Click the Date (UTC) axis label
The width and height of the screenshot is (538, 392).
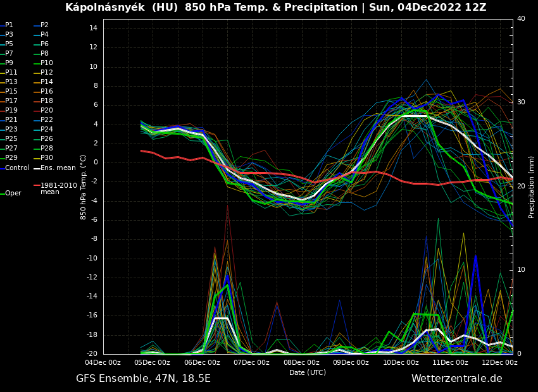tap(308, 373)
